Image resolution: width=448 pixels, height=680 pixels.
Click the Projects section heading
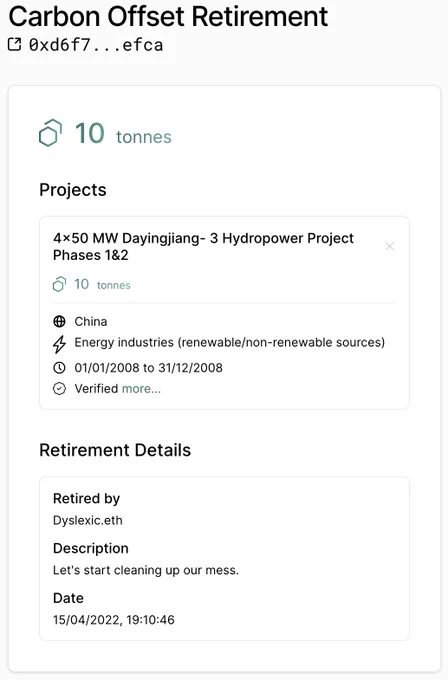click(73, 190)
